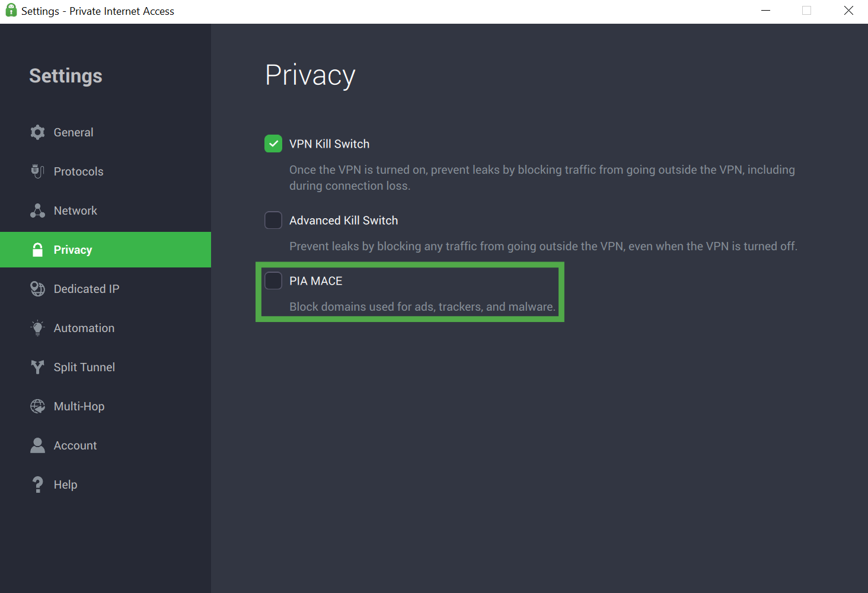Click the Network nodes icon
Image resolution: width=868 pixels, height=593 pixels.
pyautogui.click(x=37, y=211)
